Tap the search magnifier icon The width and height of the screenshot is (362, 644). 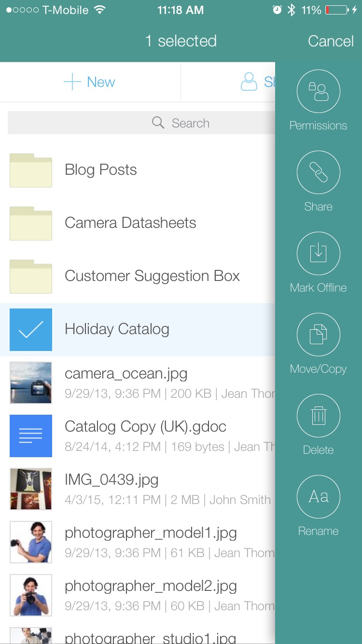(158, 123)
